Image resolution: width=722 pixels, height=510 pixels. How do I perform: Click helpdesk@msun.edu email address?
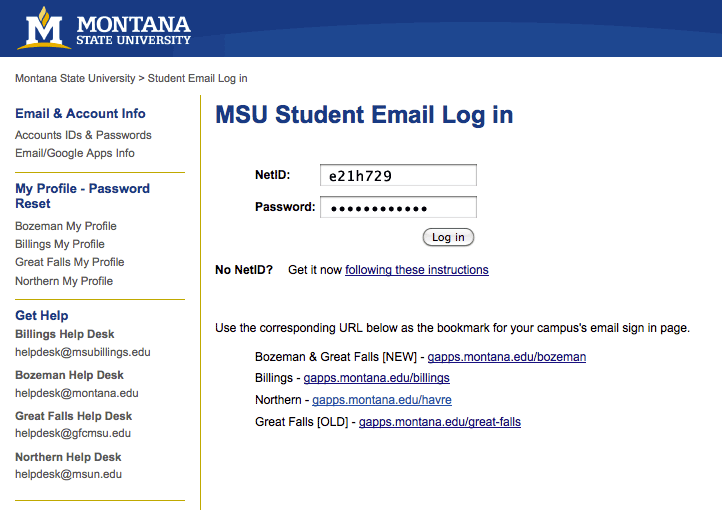click(69, 474)
